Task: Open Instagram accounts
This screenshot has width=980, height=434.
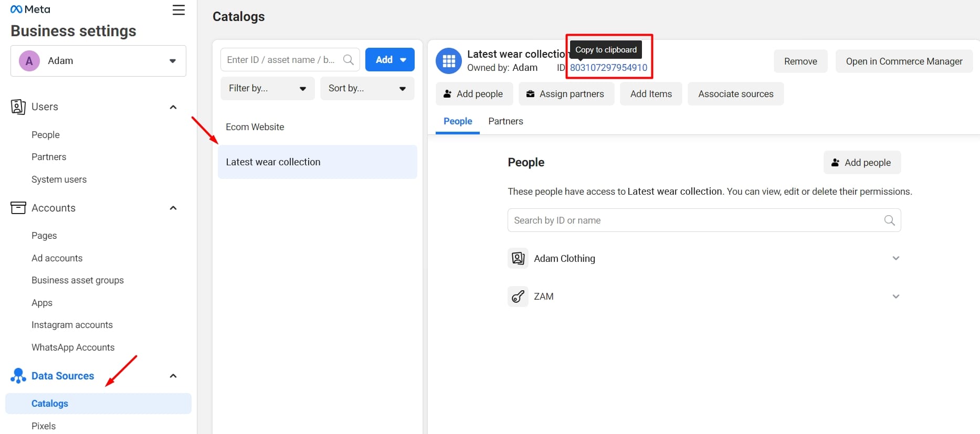Action: click(72, 325)
